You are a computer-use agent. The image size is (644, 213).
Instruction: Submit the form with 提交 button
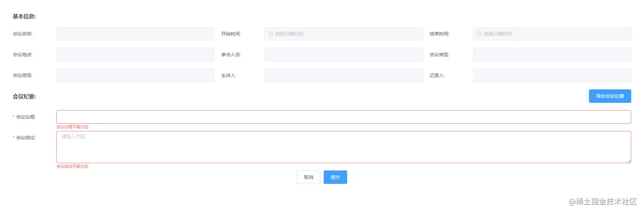pyautogui.click(x=335, y=177)
